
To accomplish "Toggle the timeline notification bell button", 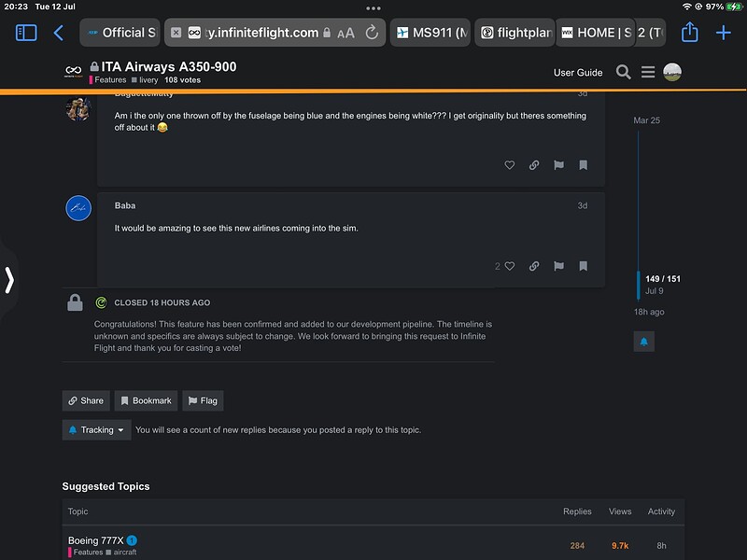I will click(643, 342).
